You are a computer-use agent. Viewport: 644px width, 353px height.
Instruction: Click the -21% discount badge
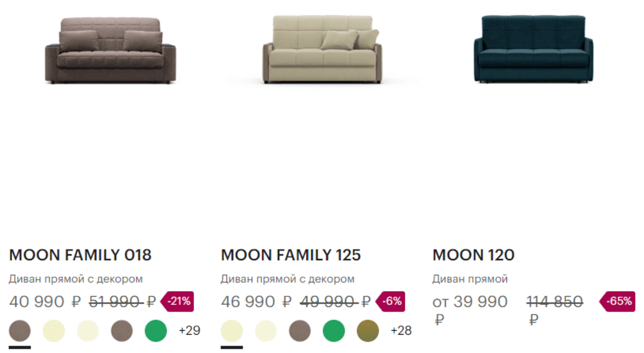tap(178, 301)
